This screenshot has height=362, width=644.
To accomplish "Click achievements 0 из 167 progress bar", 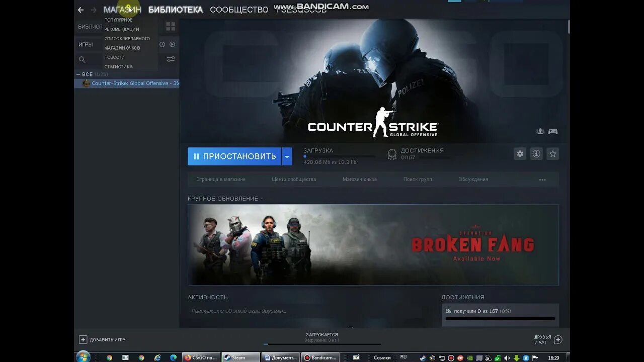I will click(500, 319).
